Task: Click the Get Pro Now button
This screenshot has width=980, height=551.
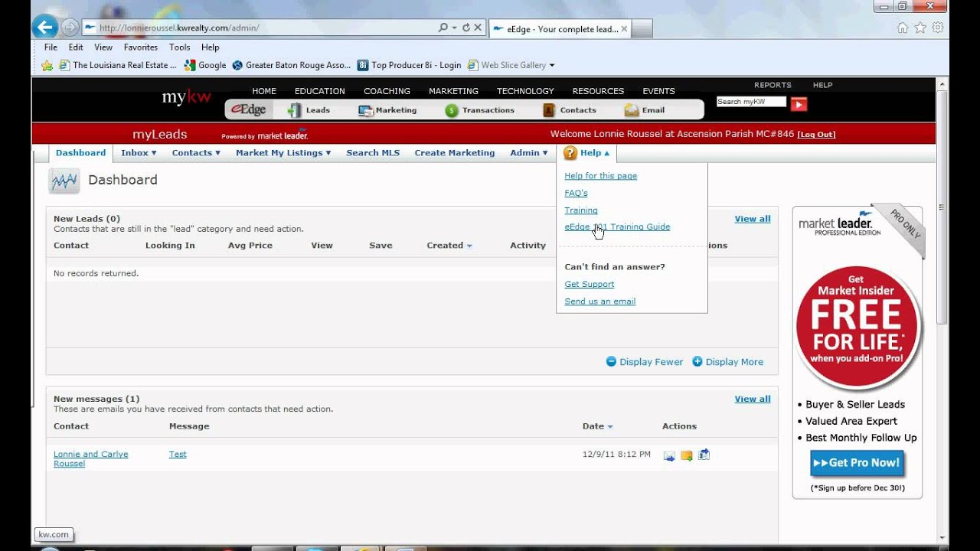Action: (x=857, y=463)
